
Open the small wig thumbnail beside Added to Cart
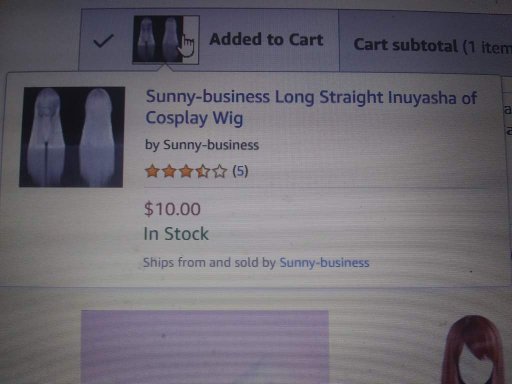[166, 39]
